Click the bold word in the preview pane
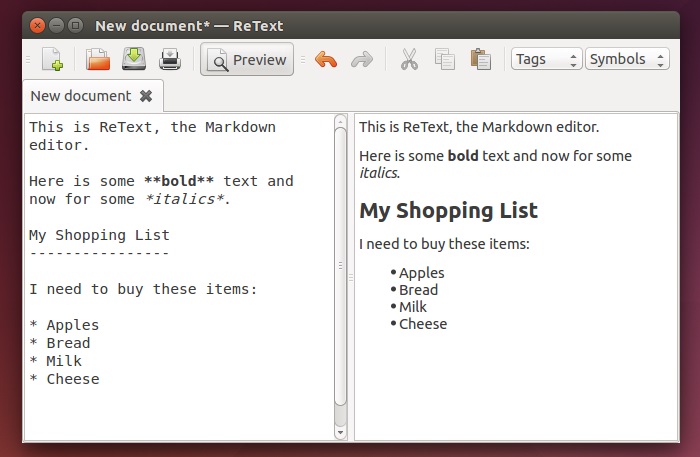Screen dimensions: 700x457 (x=463, y=156)
